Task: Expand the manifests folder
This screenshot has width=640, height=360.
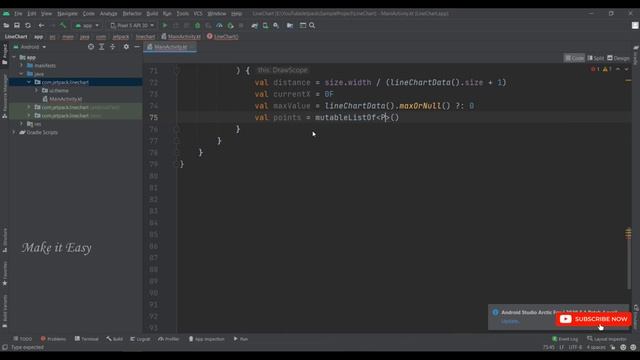Action: coord(21,65)
